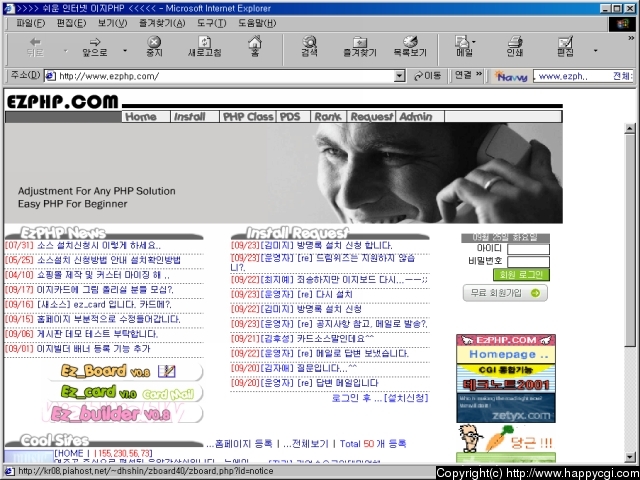Click the 회원 로그인 green login button
Screen dimensions: 640x480
[x=521, y=275]
